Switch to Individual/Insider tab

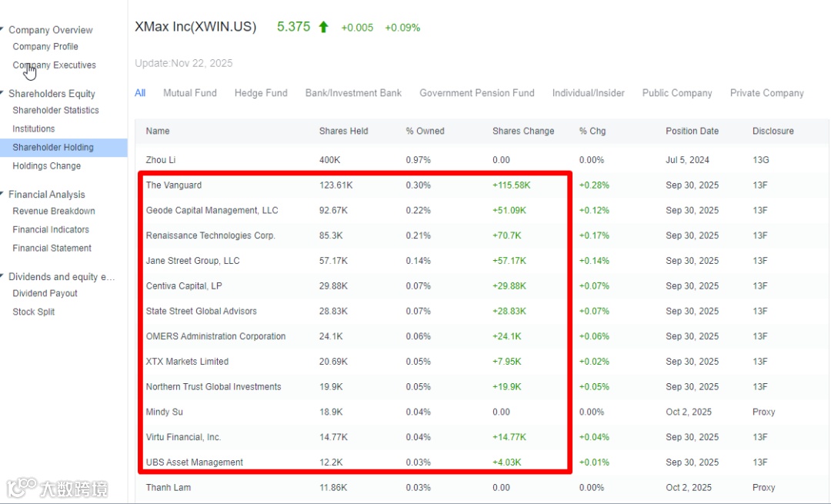pos(589,93)
